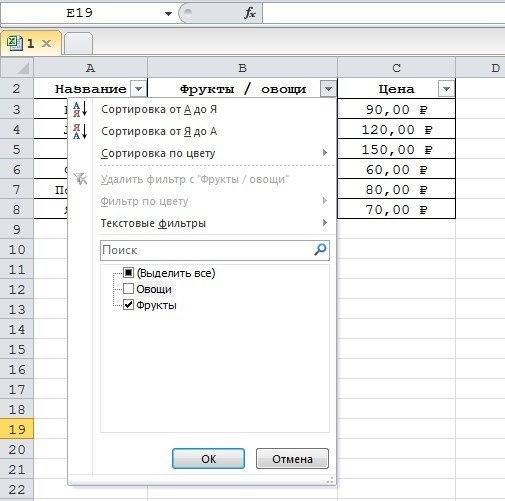Screen dimensions: 505x501
Task: Toggle the (Выделить все) checkbox
Action: (128, 273)
